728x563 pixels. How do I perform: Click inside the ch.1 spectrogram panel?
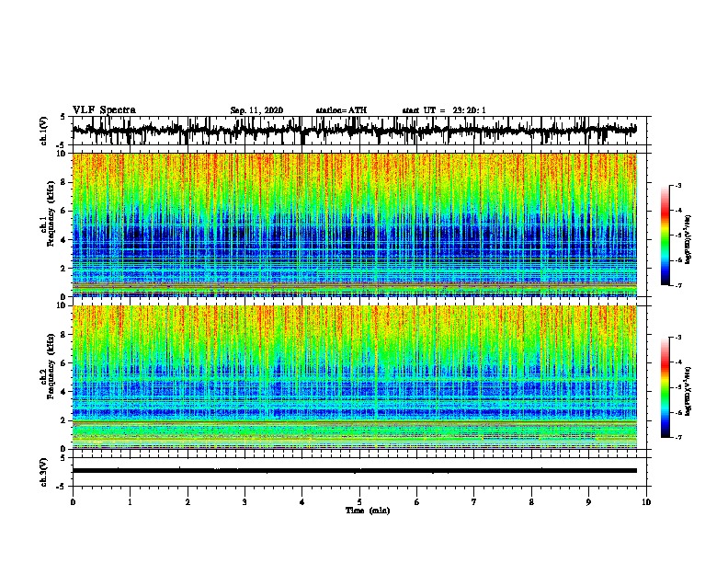point(355,224)
